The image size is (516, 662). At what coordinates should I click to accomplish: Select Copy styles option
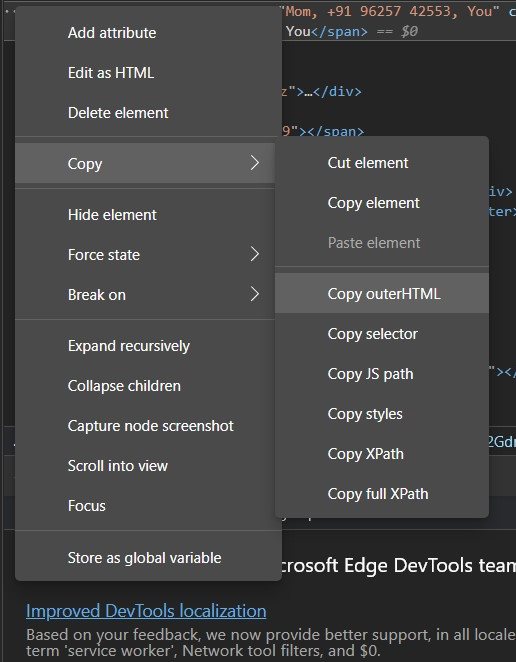[x=382, y=414]
